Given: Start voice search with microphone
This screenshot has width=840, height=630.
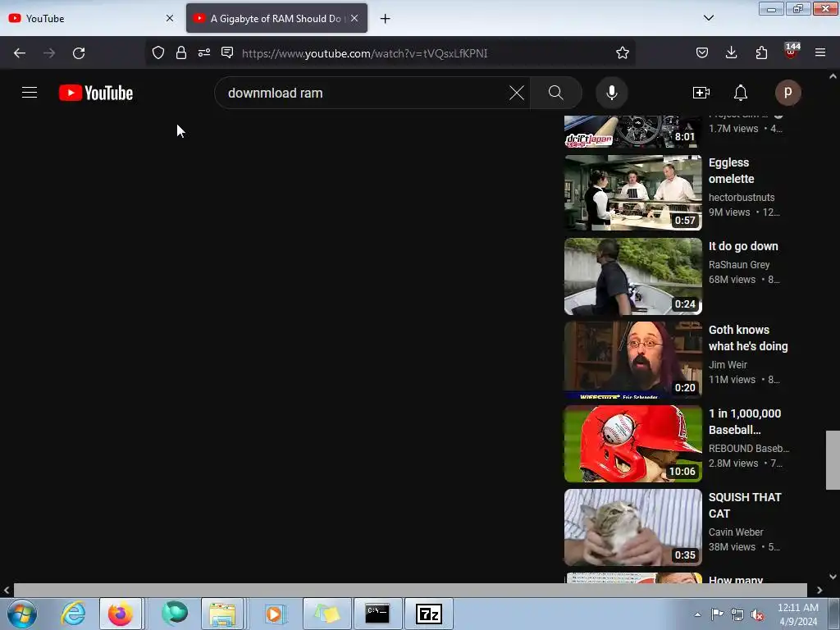Looking at the screenshot, I should click(x=612, y=93).
